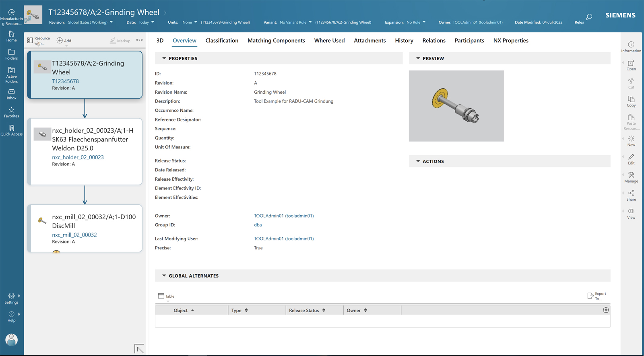The width and height of the screenshot is (644, 356).
Task: Switch to the Participants tab
Action: [469, 40]
